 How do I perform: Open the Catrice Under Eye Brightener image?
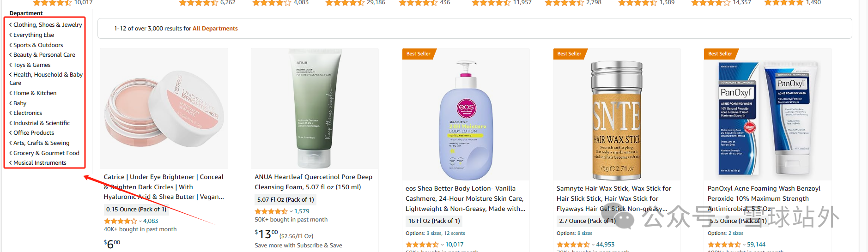pos(164,108)
